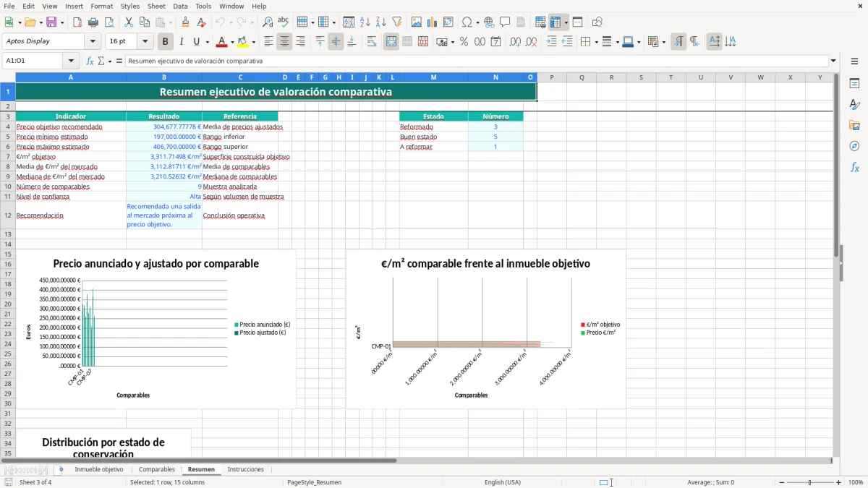
Task: Toggle Align Right
Action: (x=300, y=42)
